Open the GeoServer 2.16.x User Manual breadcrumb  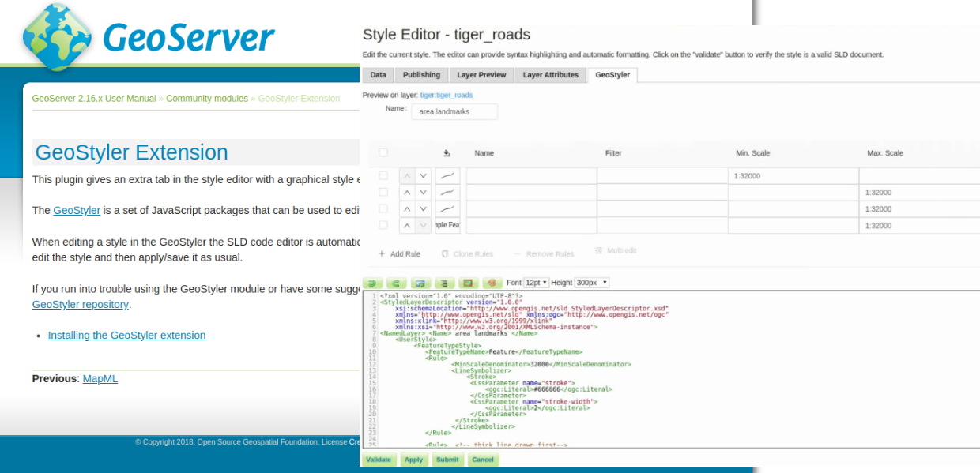pos(94,99)
